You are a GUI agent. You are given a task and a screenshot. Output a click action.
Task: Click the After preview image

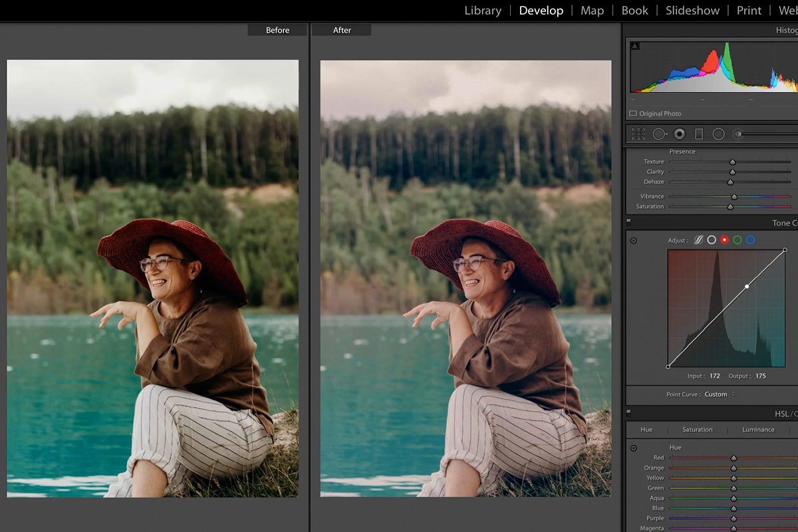click(465, 278)
